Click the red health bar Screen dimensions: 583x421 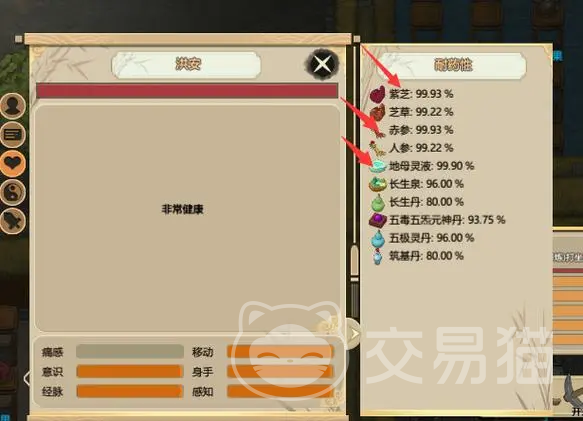[x=187, y=91]
